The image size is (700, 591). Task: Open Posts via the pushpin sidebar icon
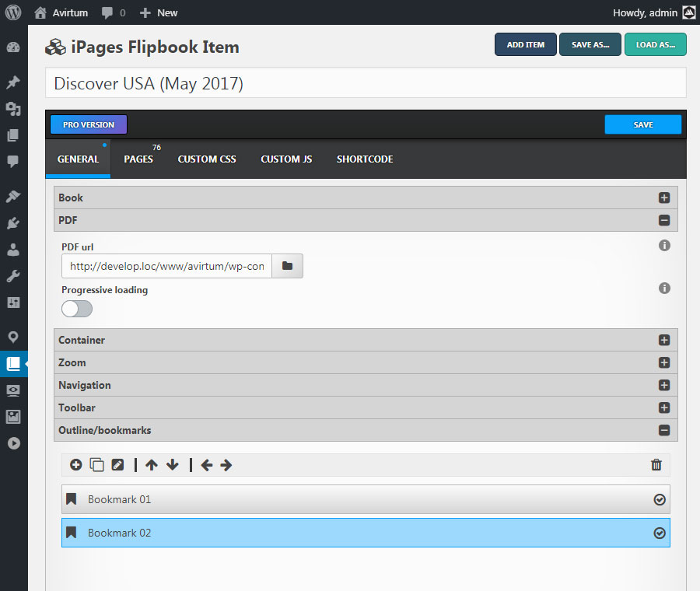click(x=13, y=82)
